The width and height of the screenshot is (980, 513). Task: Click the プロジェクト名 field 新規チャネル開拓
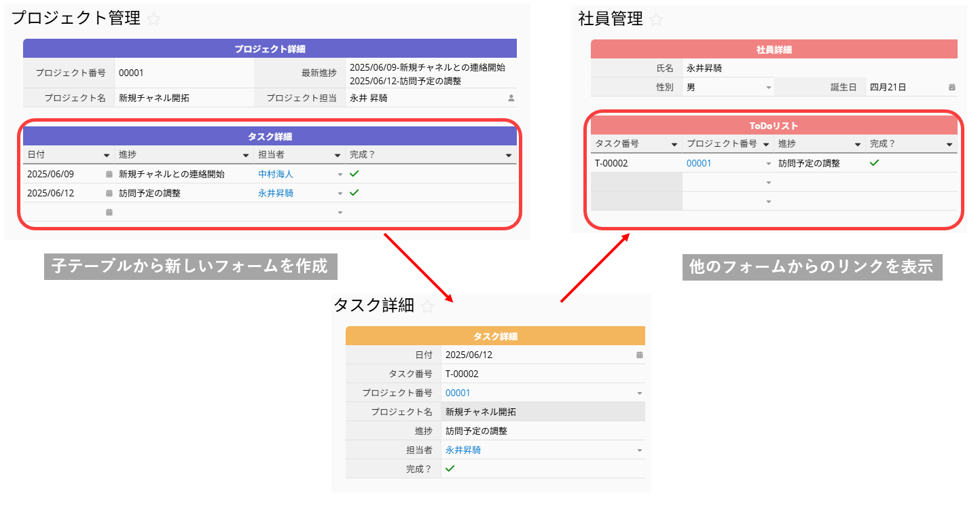[154, 98]
